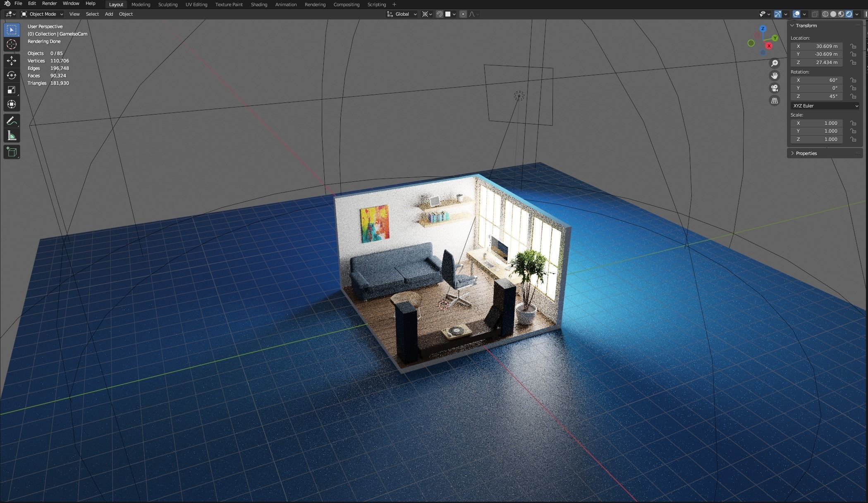The width and height of the screenshot is (868, 503).
Task: Click Rotation X field showing 60°
Action: point(816,80)
